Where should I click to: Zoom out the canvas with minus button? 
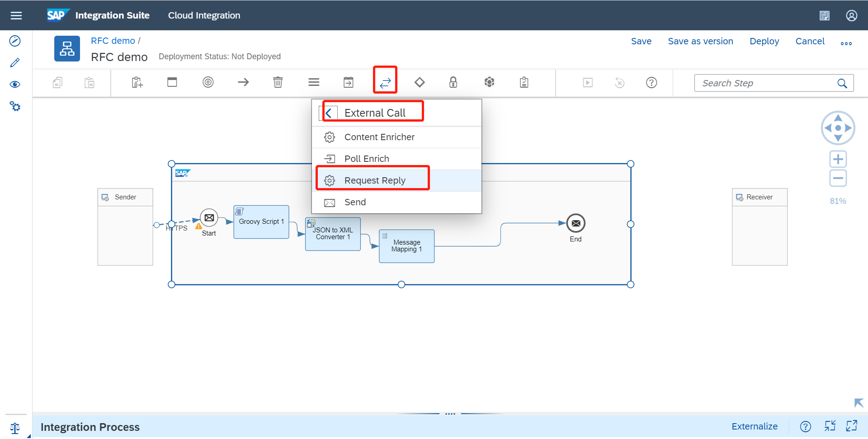click(x=838, y=178)
